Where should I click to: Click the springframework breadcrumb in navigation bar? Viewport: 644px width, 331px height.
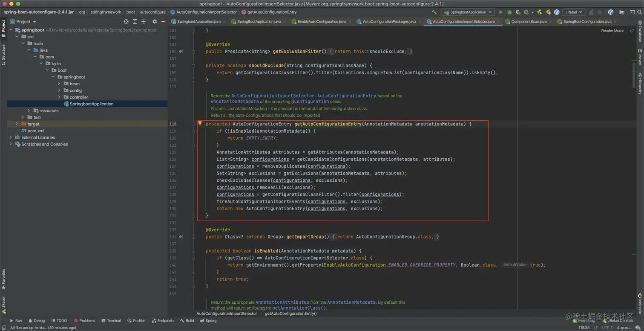106,12
